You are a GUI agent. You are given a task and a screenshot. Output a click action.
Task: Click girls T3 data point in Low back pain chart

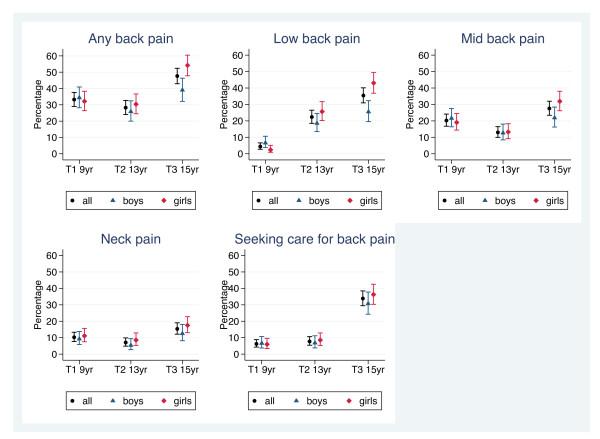[374, 83]
